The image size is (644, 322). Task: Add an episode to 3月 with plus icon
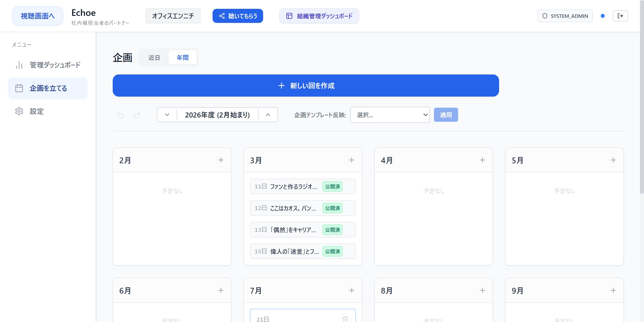[352, 160]
